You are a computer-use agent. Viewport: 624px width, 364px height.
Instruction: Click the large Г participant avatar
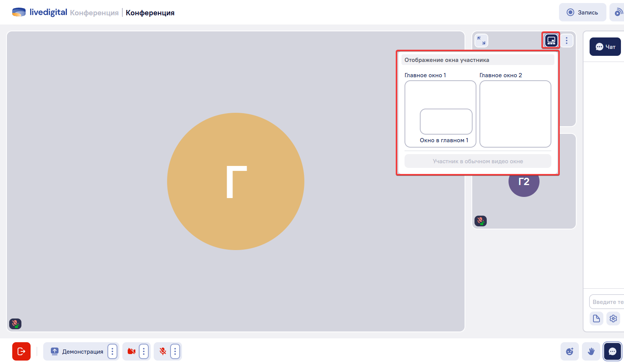click(x=236, y=181)
